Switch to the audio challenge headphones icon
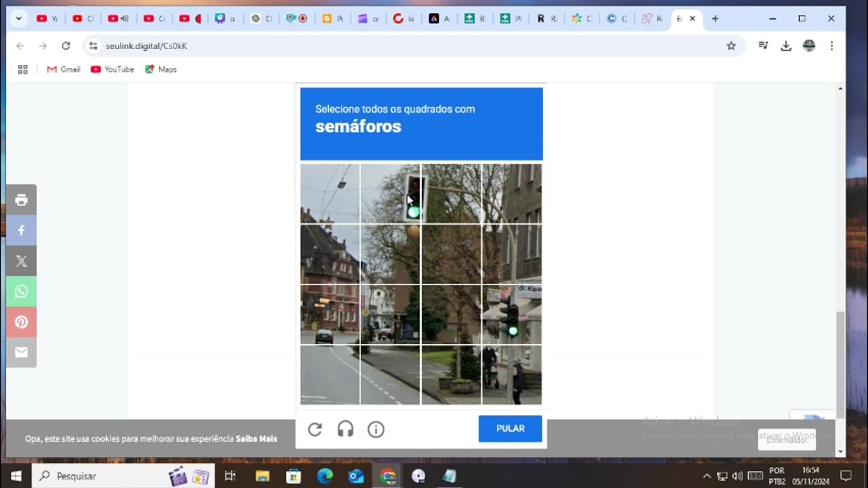 click(x=346, y=429)
